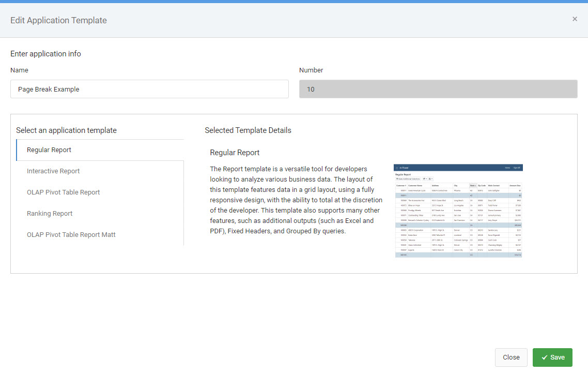Click the Select an application template heading
The image size is (588, 373).
pos(66,130)
